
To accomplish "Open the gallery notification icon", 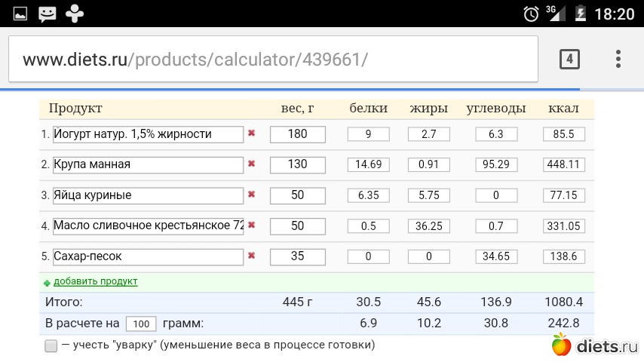I will pos(20,13).
